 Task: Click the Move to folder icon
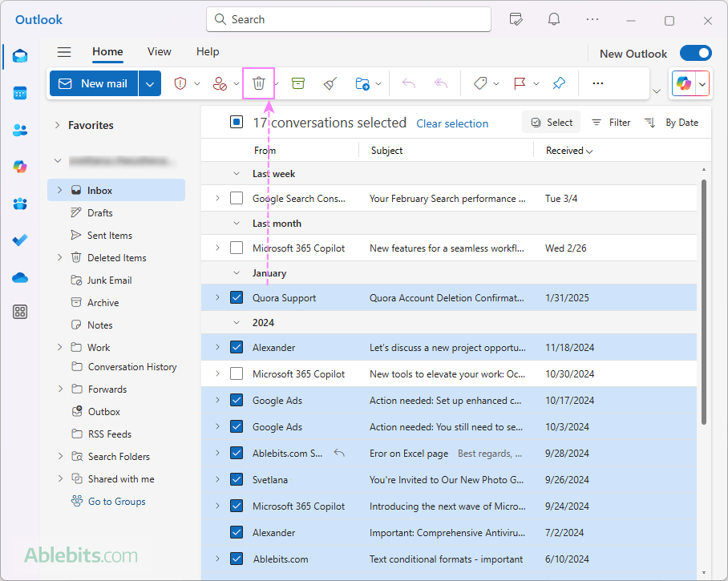coord(362,83)
